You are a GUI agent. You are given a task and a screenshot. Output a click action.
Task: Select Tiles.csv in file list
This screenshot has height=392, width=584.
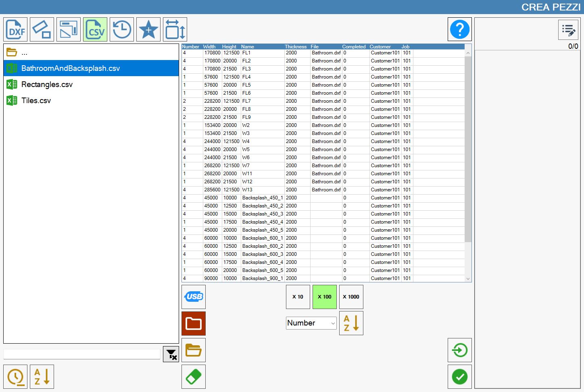coord(91,101)
